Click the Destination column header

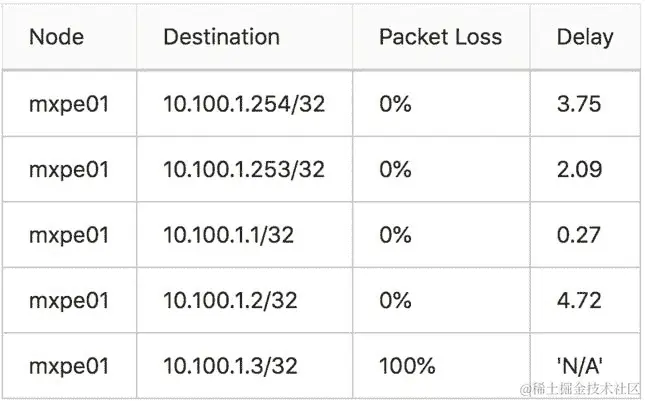point(221,38)
